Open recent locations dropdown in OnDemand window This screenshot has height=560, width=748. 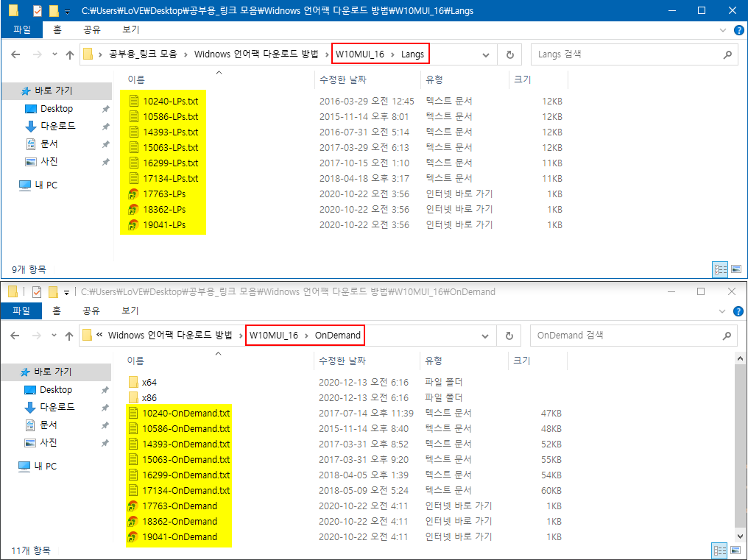pyautogui.click(x=54, y=336)
